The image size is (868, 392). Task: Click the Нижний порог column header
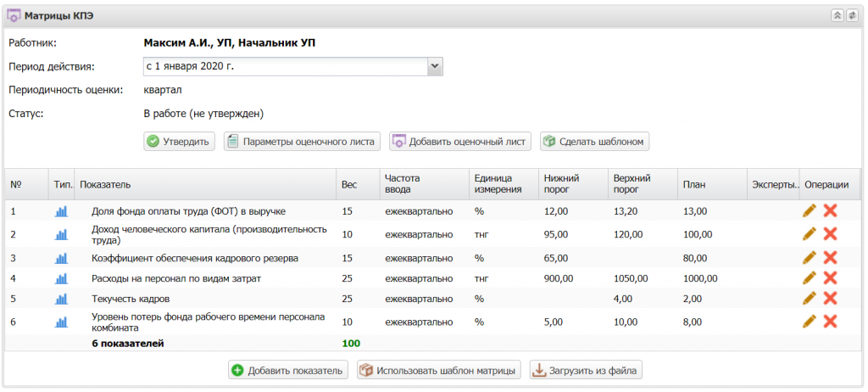click(x=573, y=185)
